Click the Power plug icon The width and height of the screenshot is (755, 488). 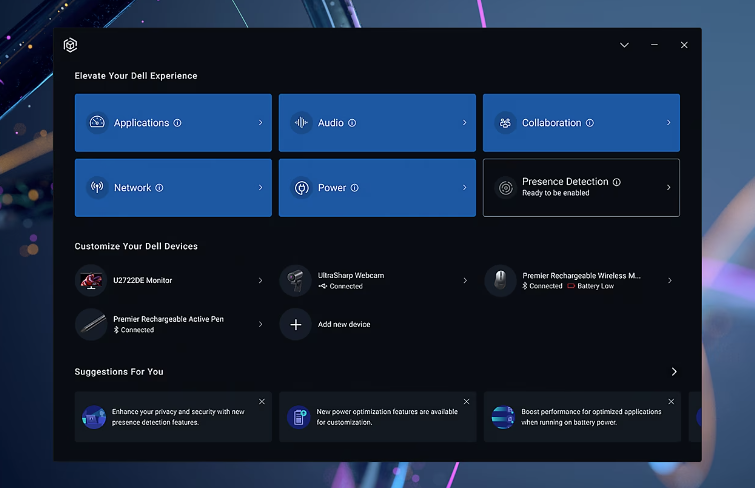pos(301,187)
